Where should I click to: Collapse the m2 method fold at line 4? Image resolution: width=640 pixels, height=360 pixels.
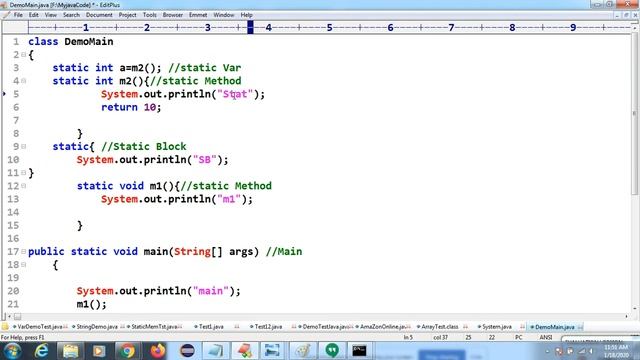(24, 81)
